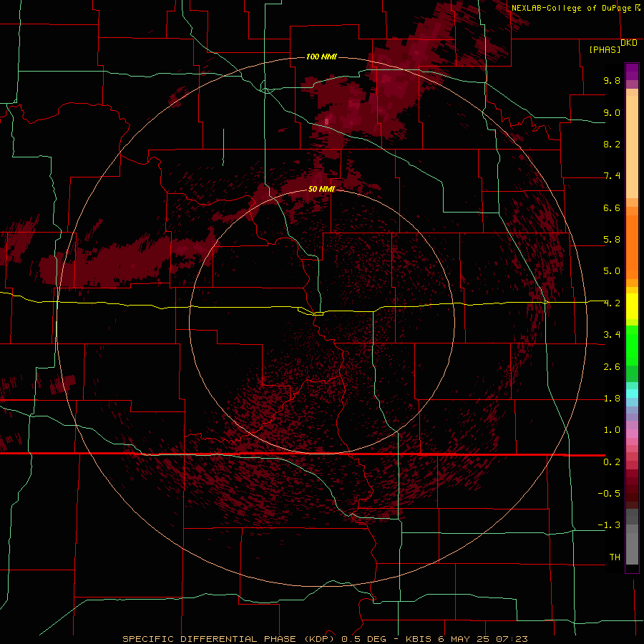This screenshot has height=644, width=644.
Task: Click the 5.8 value on the scale
Action: point(612,240)
